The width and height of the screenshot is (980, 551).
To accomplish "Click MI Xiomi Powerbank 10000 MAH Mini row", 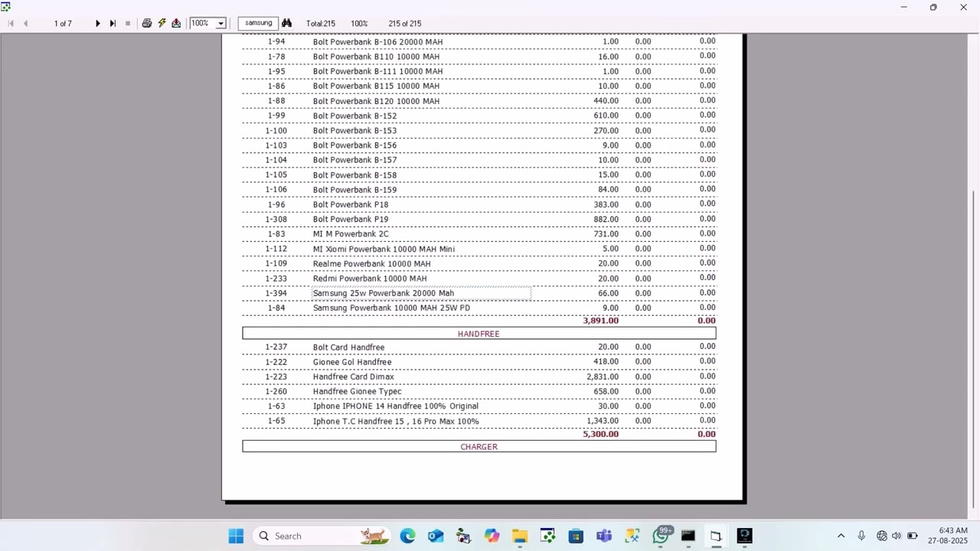I will (384, 249).
